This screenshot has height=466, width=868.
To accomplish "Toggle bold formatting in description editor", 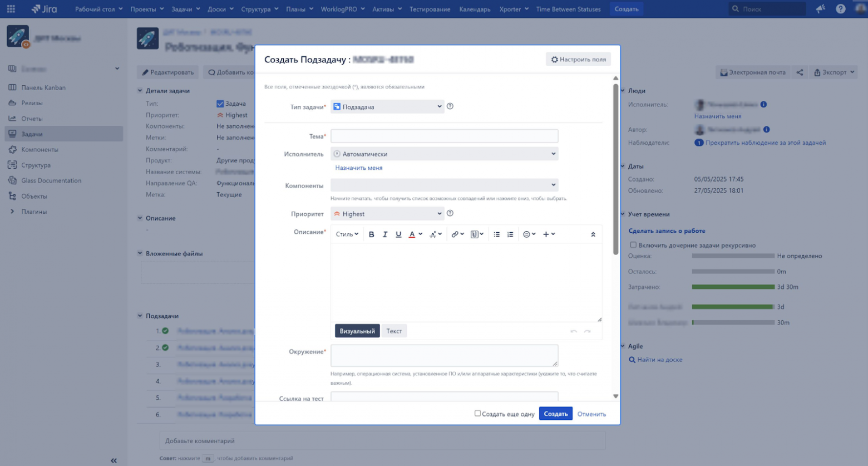I will [372, 234].
